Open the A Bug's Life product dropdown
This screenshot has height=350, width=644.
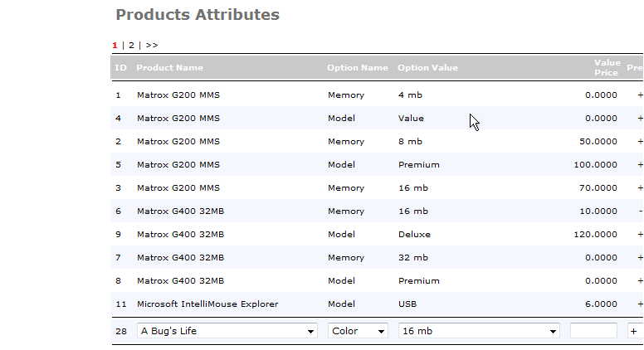[x=227, y=331]
